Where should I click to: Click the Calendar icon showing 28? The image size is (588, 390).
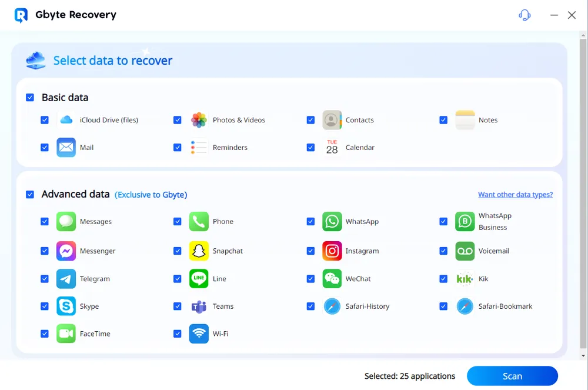coord(332,148)
